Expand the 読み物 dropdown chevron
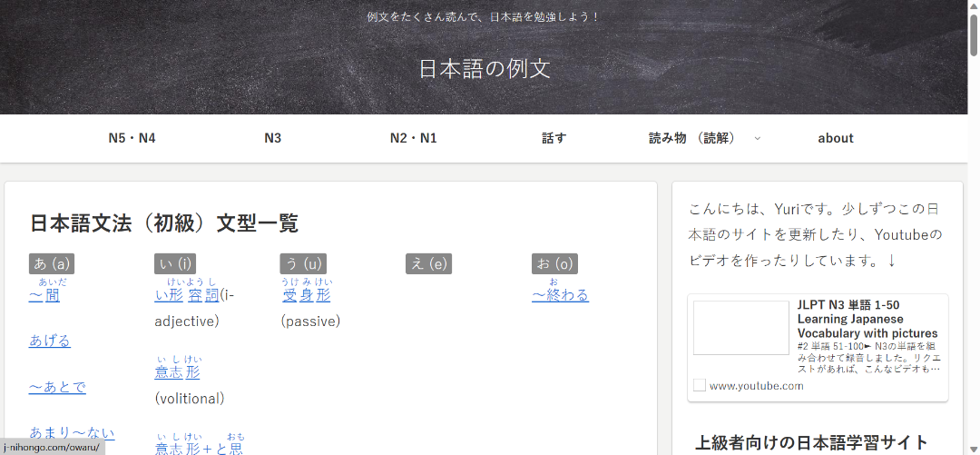The height and width of the screenshot is (455, 980). click(758, 138)
